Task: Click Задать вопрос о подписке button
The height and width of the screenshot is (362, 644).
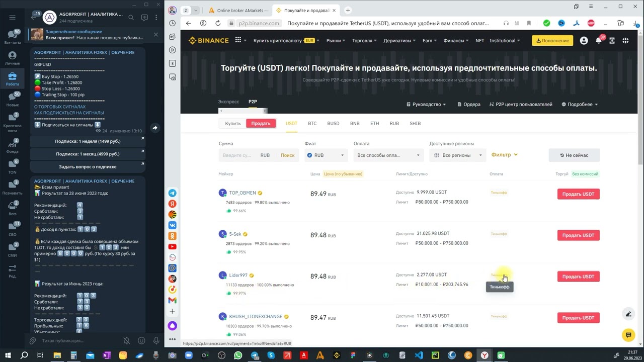Action: 88,166
